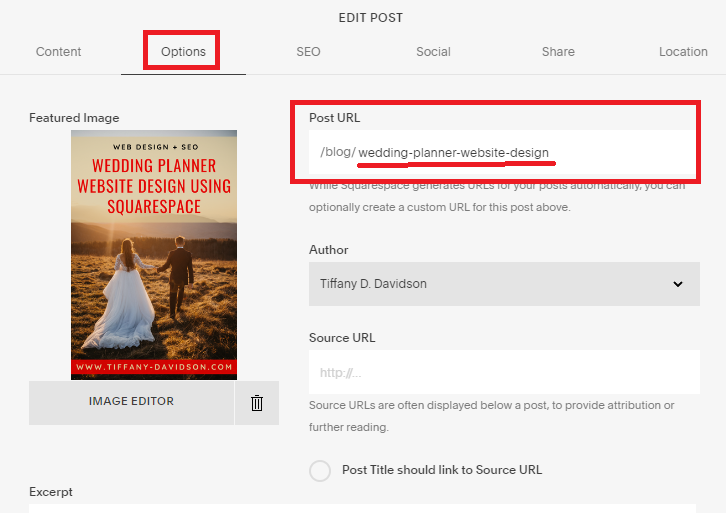726x513 pixels.
Task: Edit the Post URL slug field
Action: (502, 152)
